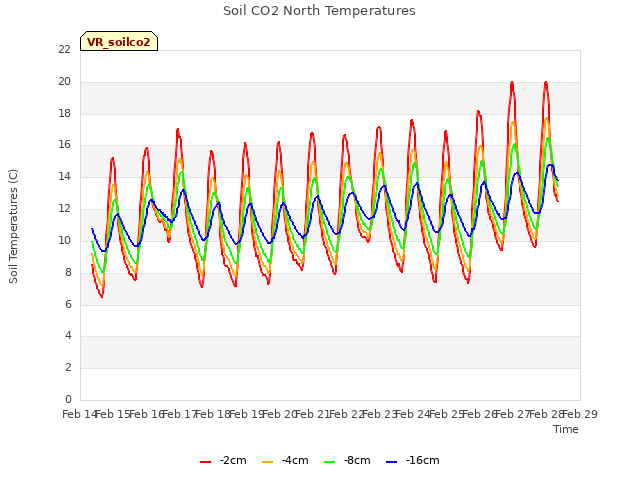Screen dimensions: 640x480
Task: Toggle the -16cm series in legend
Action: pos(413,460)
